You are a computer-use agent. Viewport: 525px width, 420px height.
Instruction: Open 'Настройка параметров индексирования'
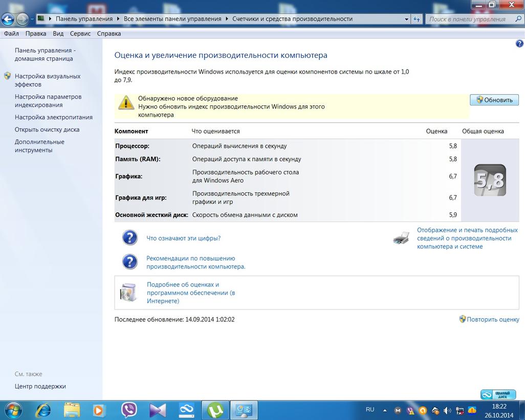pos(48,101)
